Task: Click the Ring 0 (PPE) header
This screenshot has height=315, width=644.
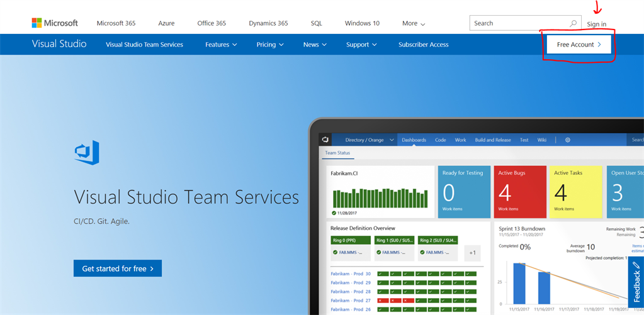Action: (351, 240)
